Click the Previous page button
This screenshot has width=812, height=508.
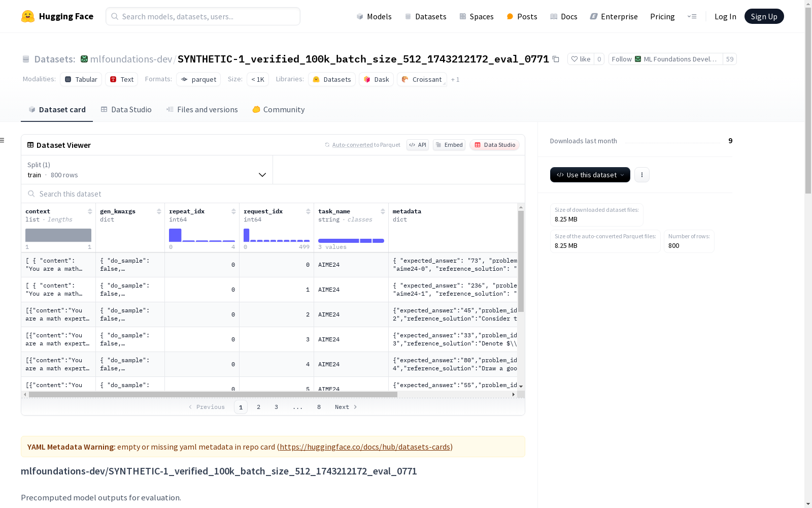(207, 407)
